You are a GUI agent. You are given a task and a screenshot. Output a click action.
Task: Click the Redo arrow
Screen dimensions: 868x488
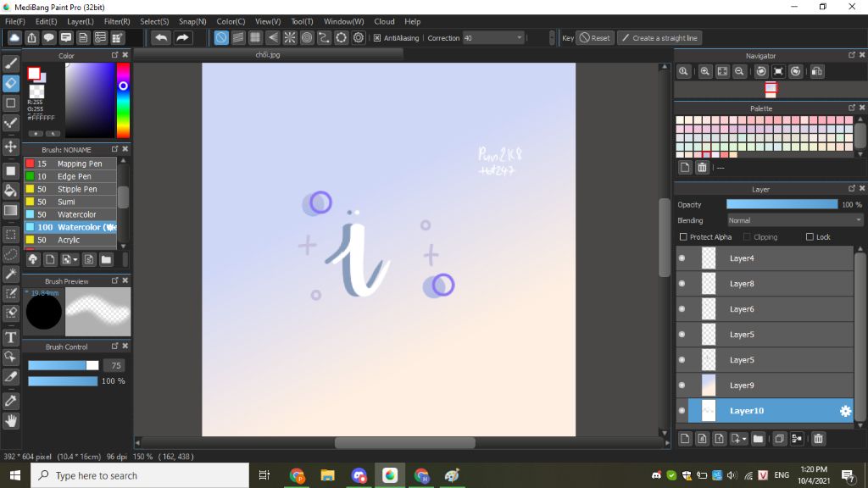182,37
